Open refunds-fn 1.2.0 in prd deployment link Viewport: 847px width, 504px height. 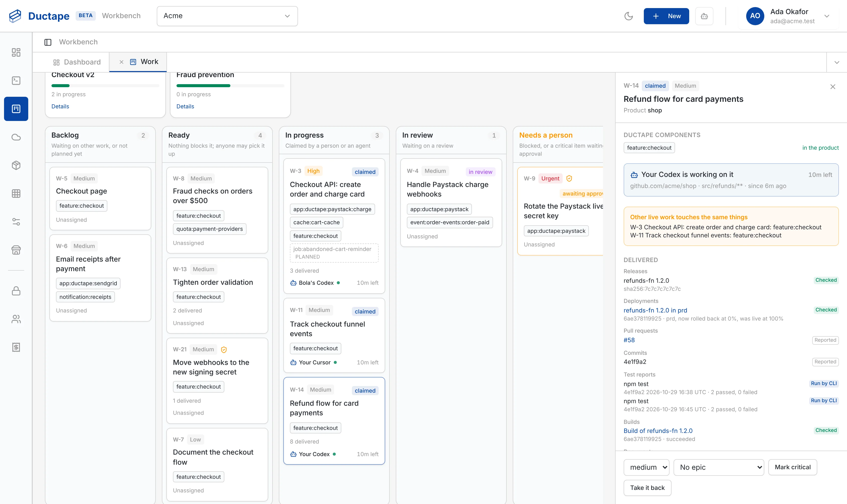[x=655, y=310]
